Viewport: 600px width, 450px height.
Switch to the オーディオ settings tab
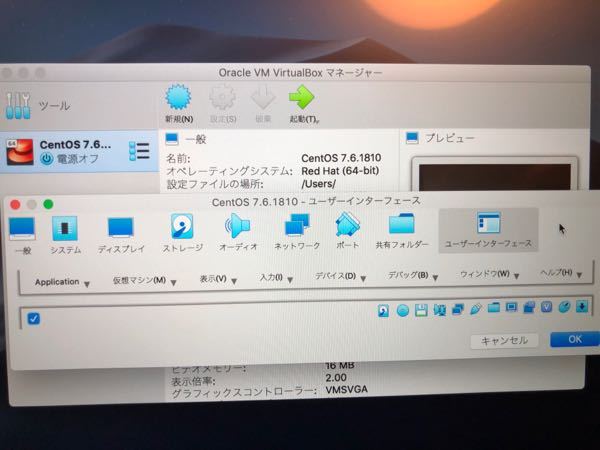point(238,232)
